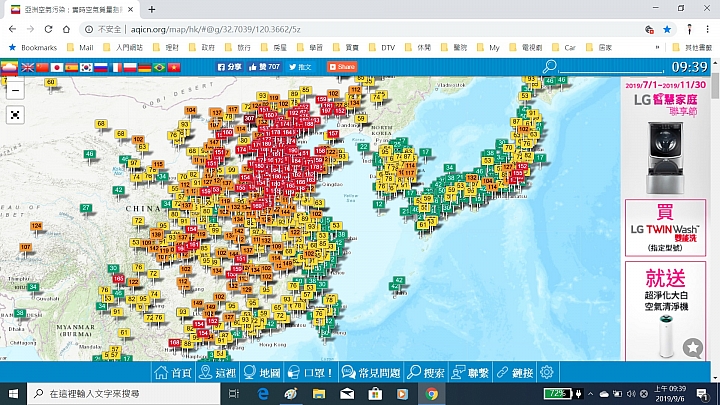This screenshot has width=720, height=405.
Task: Click the Windows taskbar search box
Action: tap(124, 394)
